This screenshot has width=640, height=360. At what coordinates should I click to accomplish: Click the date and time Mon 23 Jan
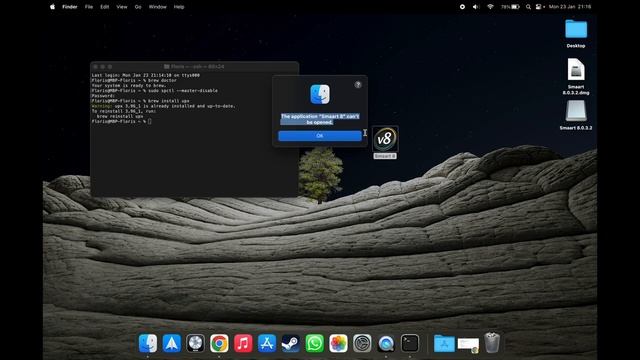click(570, 7)
